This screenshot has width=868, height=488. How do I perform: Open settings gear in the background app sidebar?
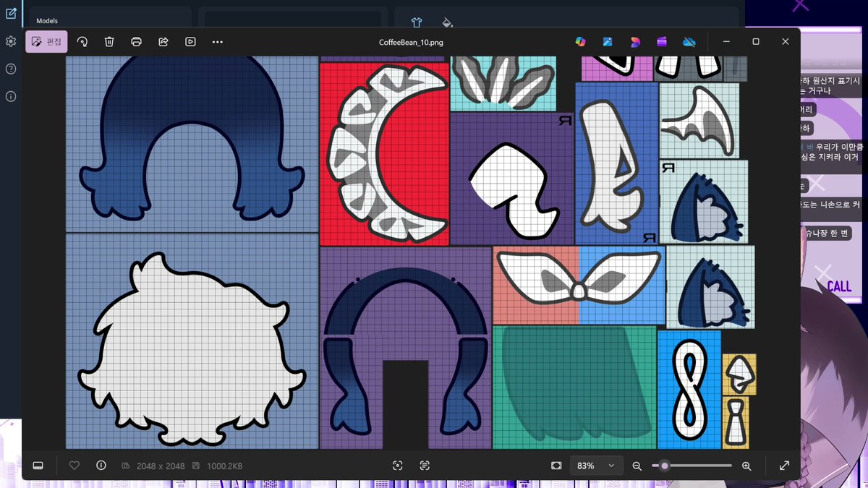pos(10,41)
